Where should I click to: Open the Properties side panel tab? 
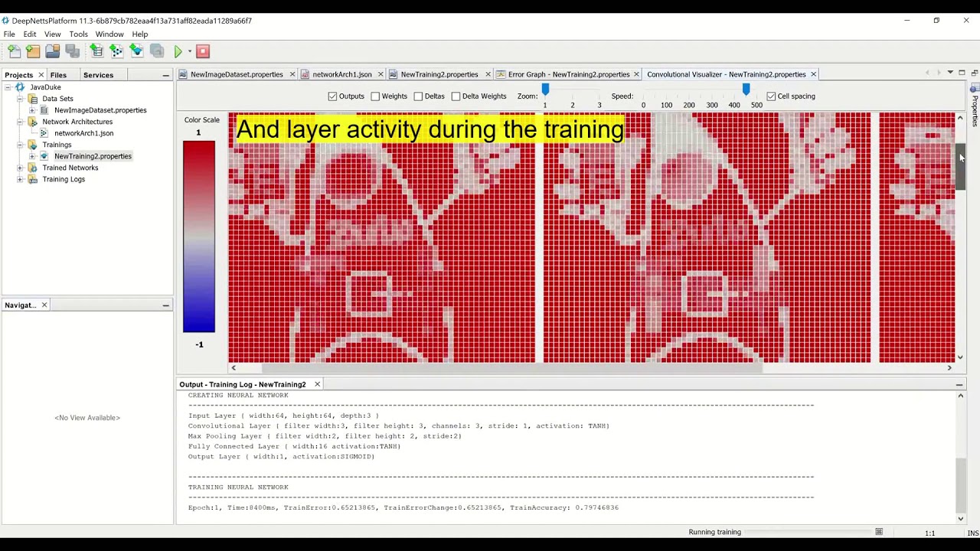coord(975,106)
